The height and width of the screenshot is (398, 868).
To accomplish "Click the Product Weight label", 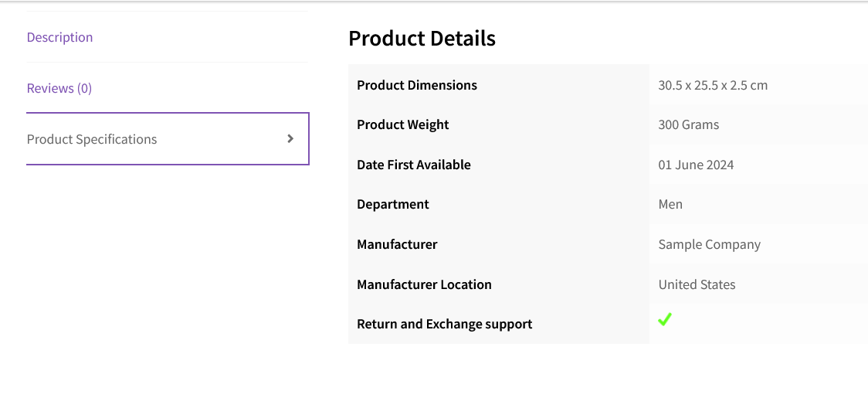I will pos(403,124).
